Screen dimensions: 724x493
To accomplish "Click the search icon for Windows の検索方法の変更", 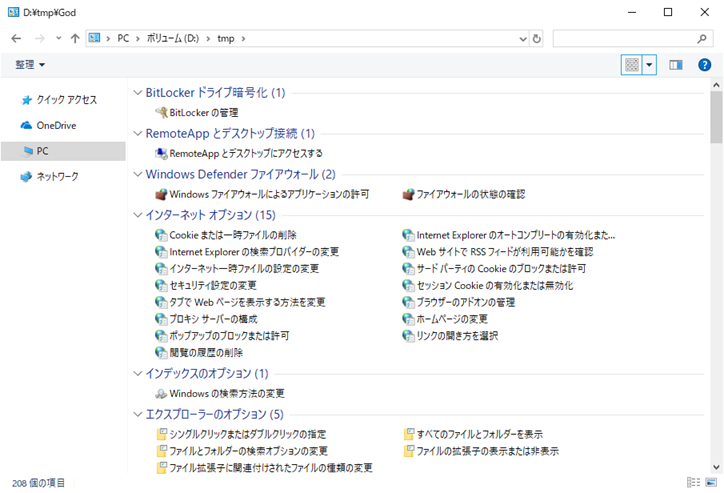I will 161,393.
